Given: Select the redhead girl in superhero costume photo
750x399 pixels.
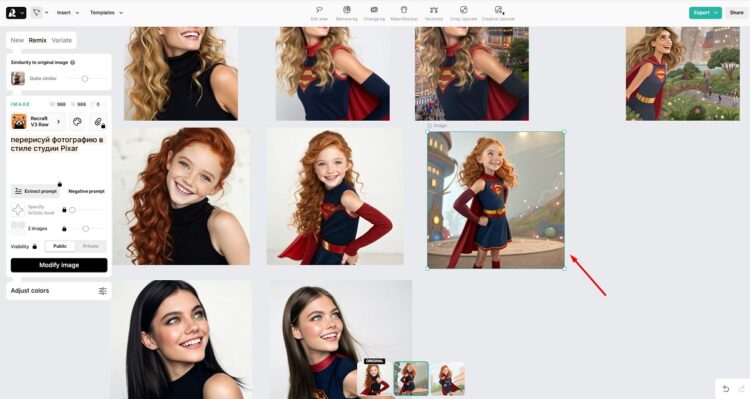Looking at the screenshot, I should click(335, 196).
